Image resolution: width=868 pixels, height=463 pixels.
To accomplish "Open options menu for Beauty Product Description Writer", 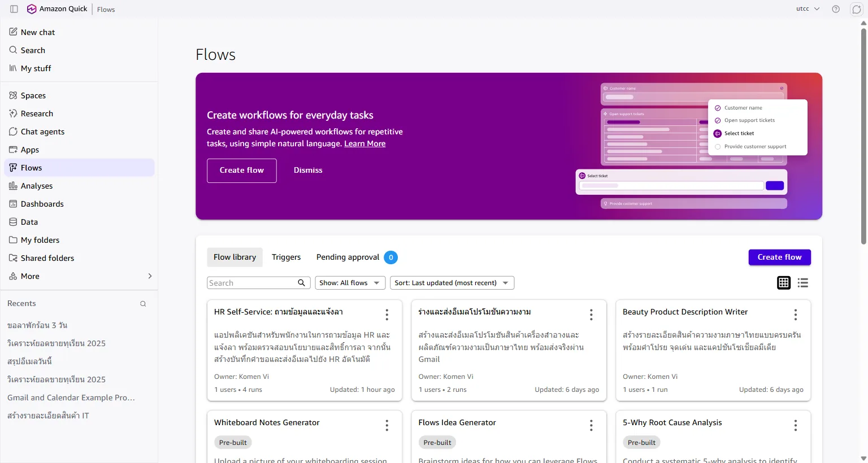I will tap(795, 315).
